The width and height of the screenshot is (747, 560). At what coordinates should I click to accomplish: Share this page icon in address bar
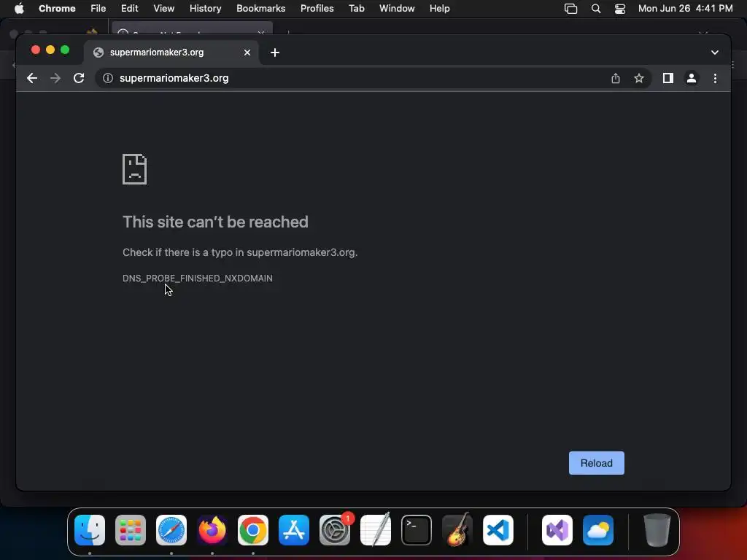pyautogui.click(x=616, y=78)
